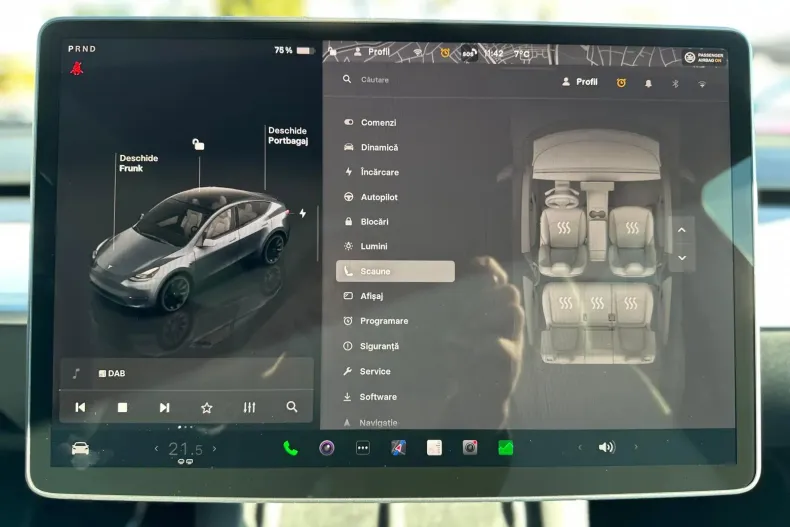The width and height of the screenshot is (790, 527).
Task: Open the dashcam app icon
Action: [x=470, y=447]
